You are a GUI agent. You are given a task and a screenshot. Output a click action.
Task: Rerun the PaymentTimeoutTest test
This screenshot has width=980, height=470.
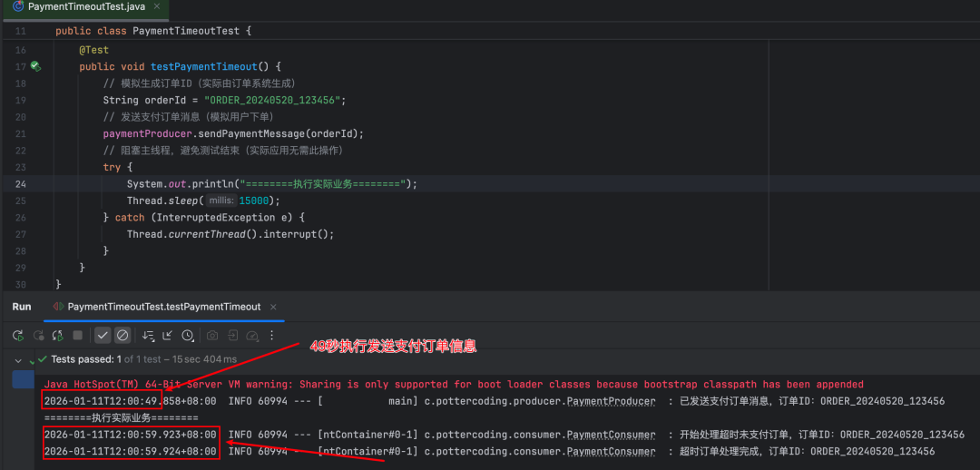(18, 336)
